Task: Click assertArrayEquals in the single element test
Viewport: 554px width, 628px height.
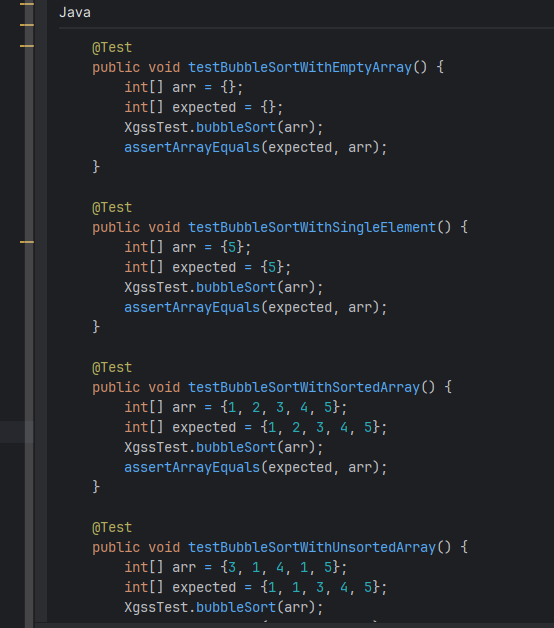Action: pyautogui.click(x=192, y=308)
